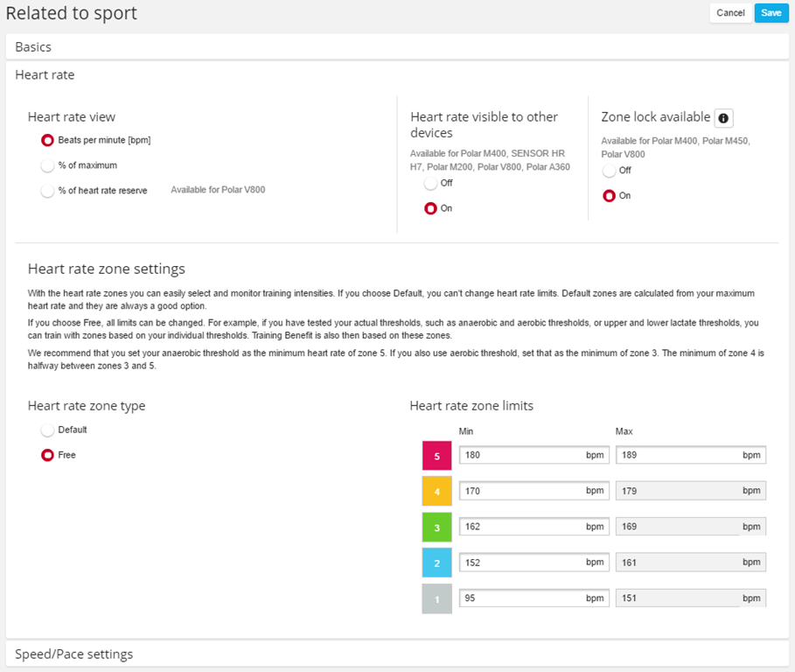Click the Zone lock info icon
This screenshot has height=672, width=795.
pos(723,118)
